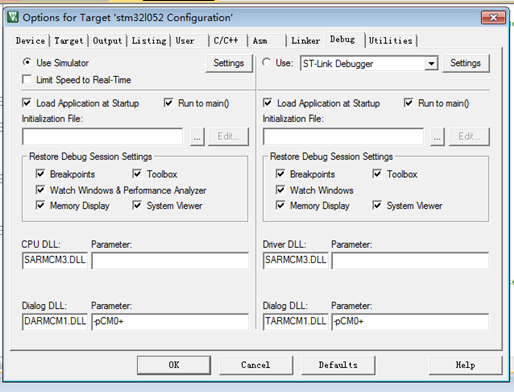Select the Linker tab
This screenshot has width=514, height=392.
coord(305,41)
